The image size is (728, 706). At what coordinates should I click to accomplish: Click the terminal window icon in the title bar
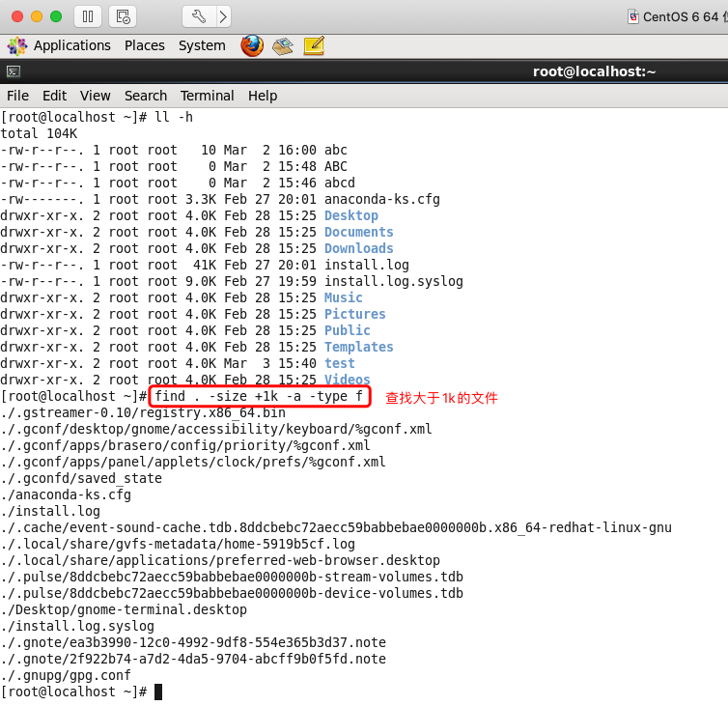[x=13, y=71]
